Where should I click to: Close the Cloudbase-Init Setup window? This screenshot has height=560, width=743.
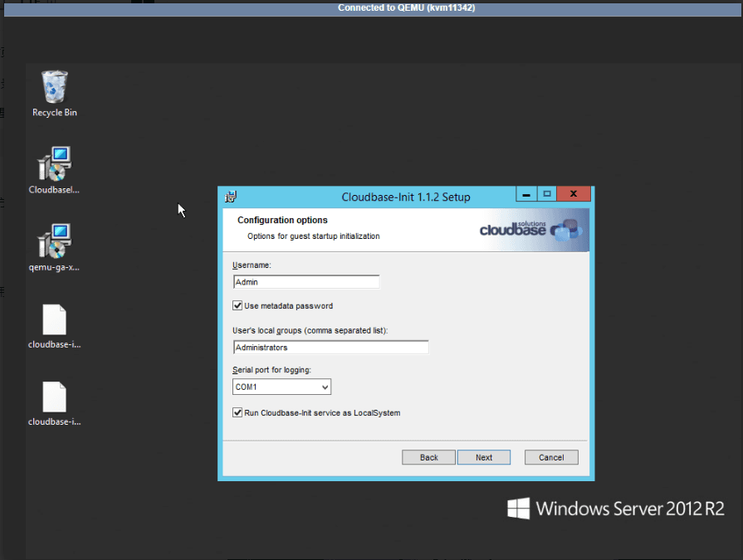point(574,194)
